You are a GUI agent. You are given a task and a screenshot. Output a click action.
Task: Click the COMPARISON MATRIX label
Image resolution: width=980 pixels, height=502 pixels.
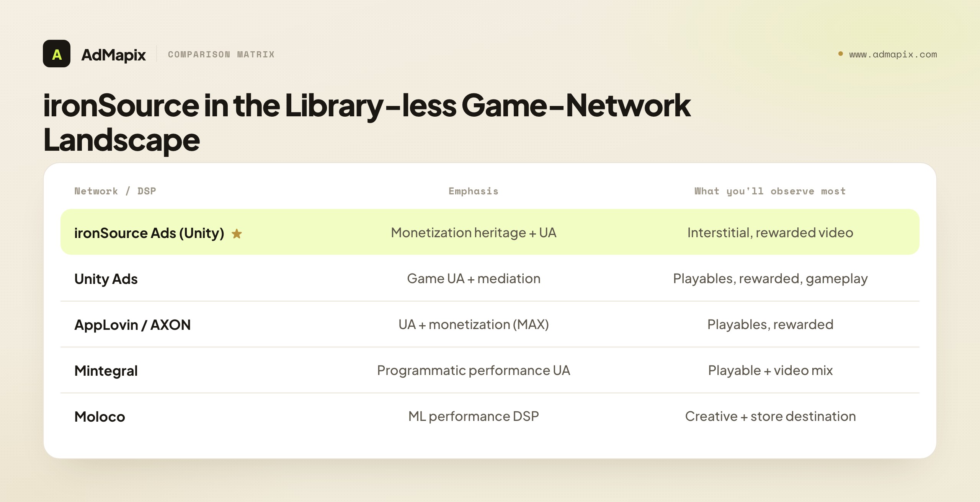(x=221, y=54)
